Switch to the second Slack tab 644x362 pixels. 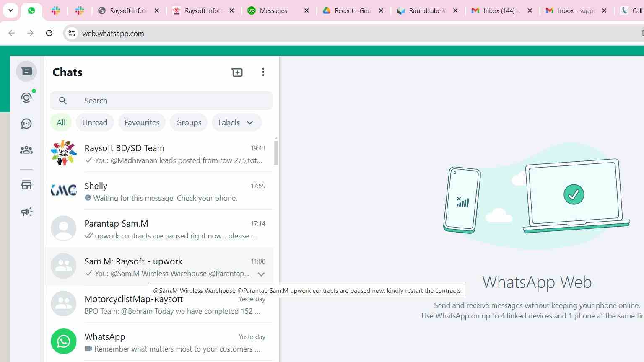tap(80, 10)
